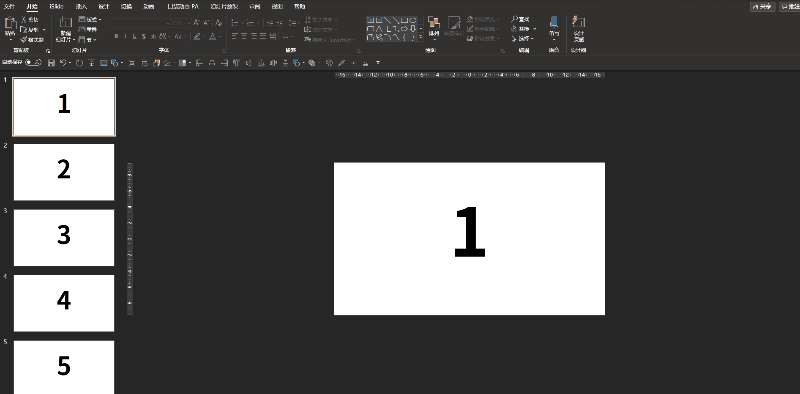Click the Design Ideas lightning icon
Screen dimensions: 800x394
578,22
